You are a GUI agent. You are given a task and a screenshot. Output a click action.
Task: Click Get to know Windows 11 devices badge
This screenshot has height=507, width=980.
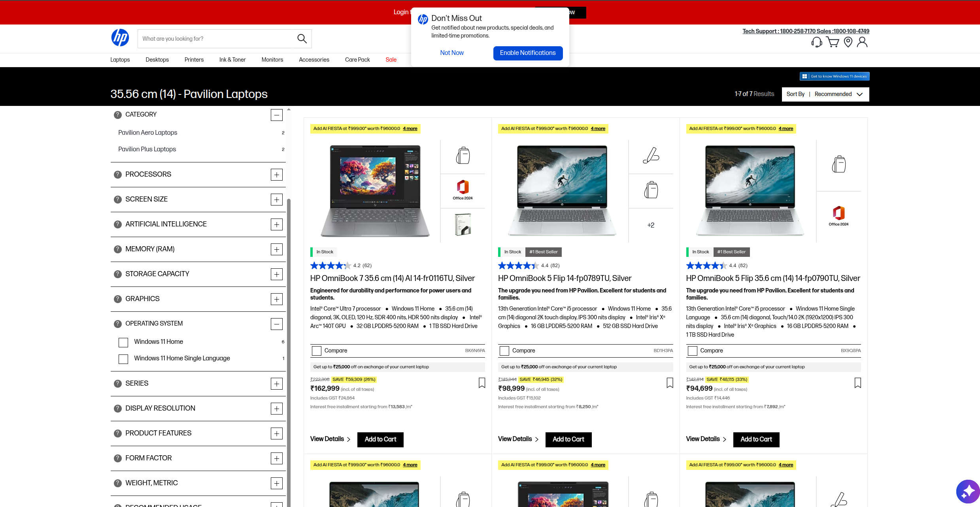tap(835, 76)
